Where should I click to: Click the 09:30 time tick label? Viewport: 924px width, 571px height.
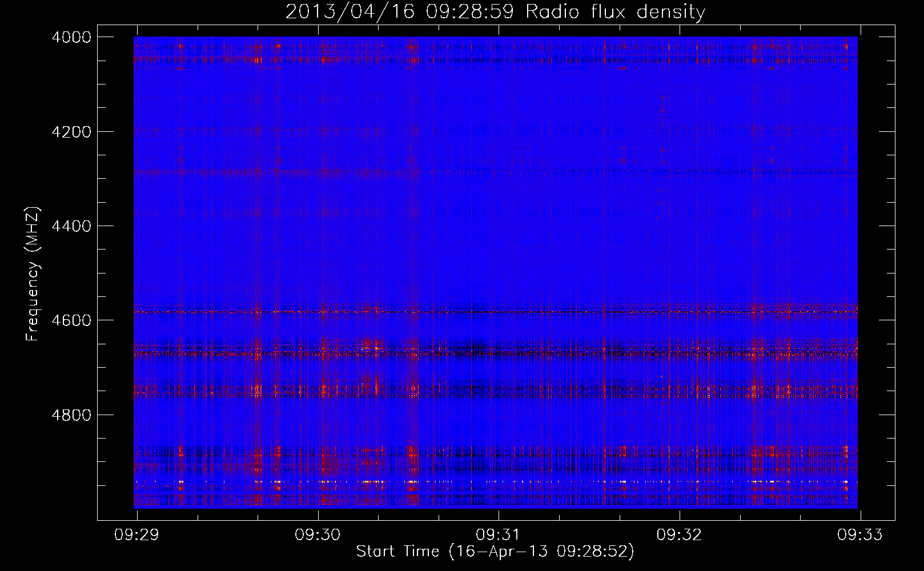318,535
